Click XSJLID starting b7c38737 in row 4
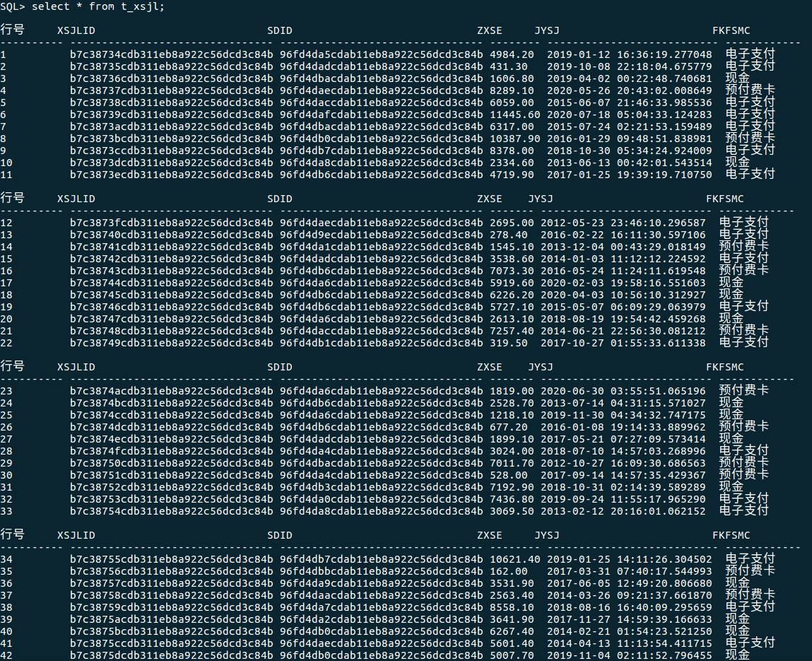The width and height of the screenshot is (812, 661). pyautogui.click(x=171, y=90)
